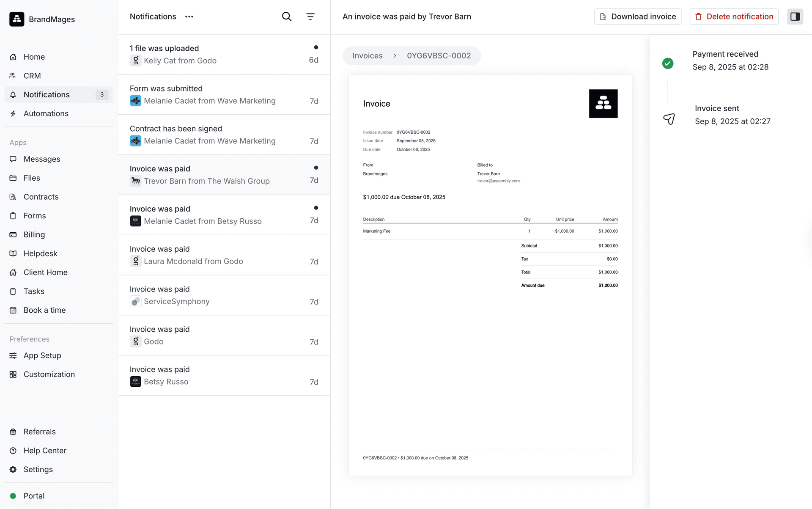The height and width of the screenshot is (509, 812).
Task: Click the Delete notification button
Action: pos(734,17)
